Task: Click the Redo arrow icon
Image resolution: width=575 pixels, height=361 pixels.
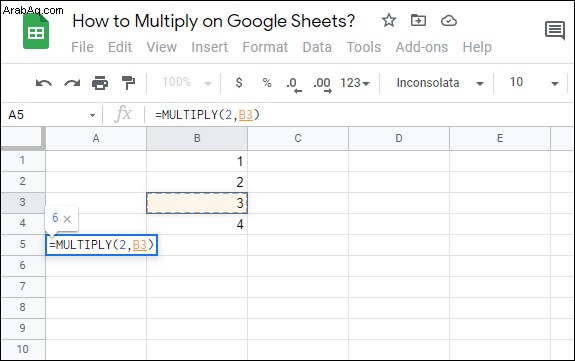Action: point(72,83)
